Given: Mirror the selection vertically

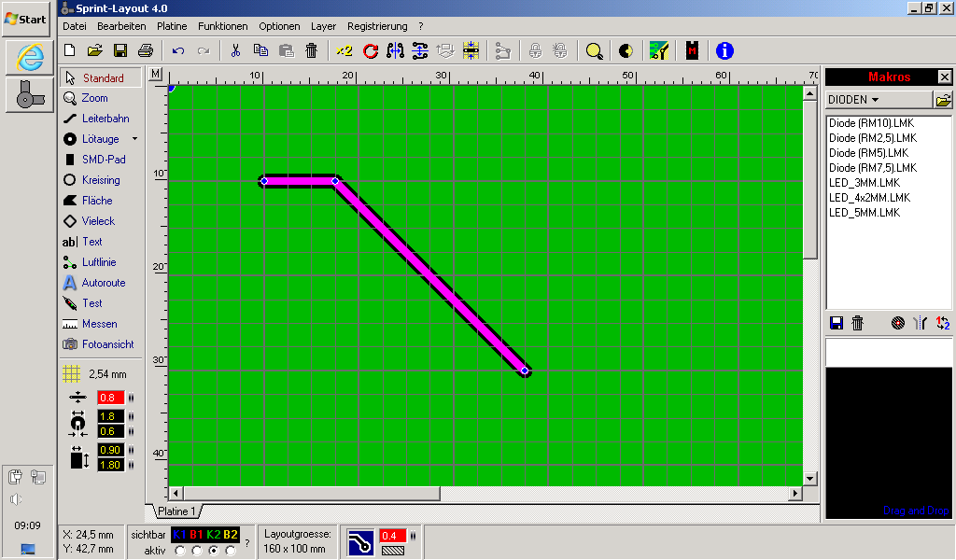Looking at the screenshot, I should point(420,50).
